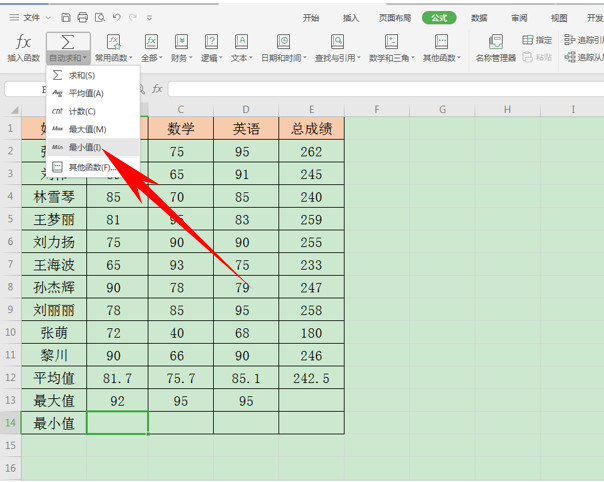The height and width of the screenshot is (482, 604).
Task: Click the average cell 81.7
Action: coord(117,378)
